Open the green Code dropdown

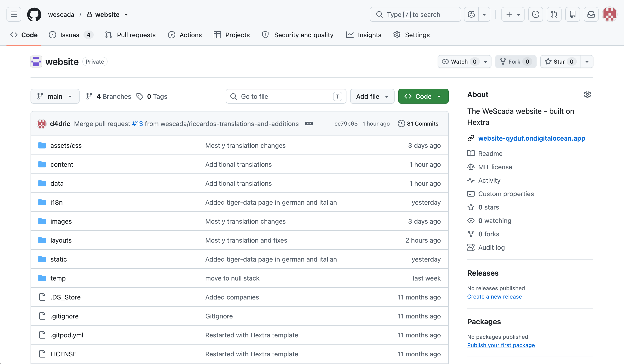423,96
